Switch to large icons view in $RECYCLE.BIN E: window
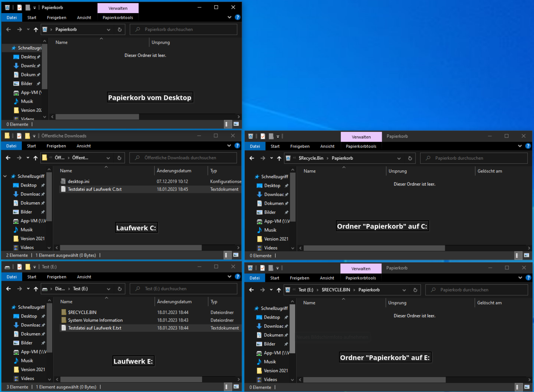 coord(527,387)
